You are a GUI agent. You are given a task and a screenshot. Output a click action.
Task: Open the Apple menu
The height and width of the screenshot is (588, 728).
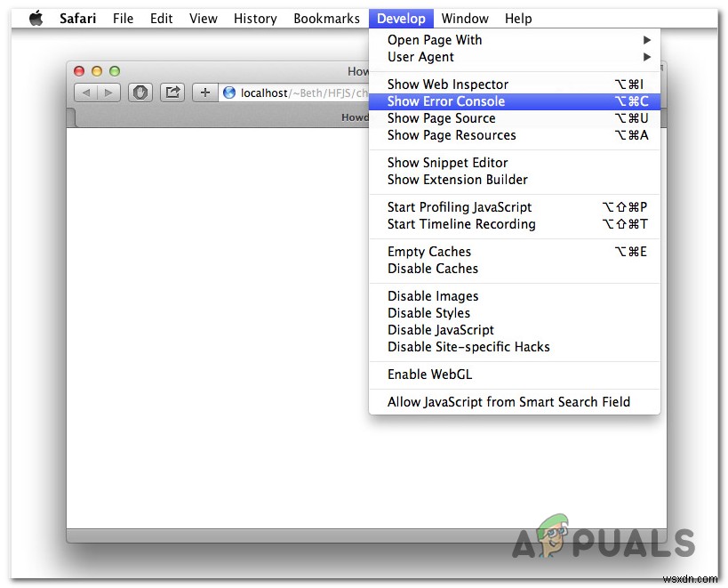(36, 17)
